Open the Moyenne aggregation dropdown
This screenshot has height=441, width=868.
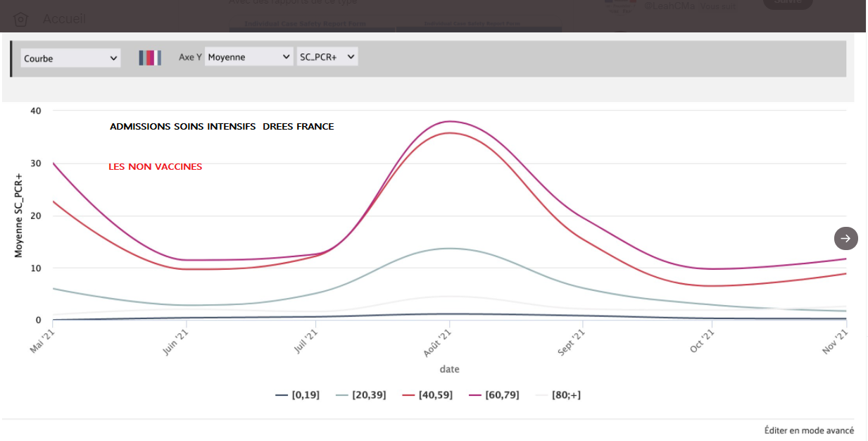249,57
